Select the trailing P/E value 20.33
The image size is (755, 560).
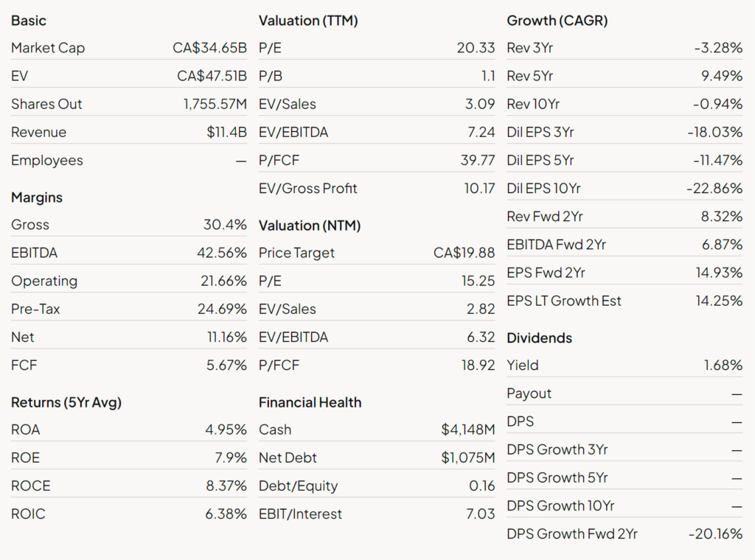tap(476, 48)
